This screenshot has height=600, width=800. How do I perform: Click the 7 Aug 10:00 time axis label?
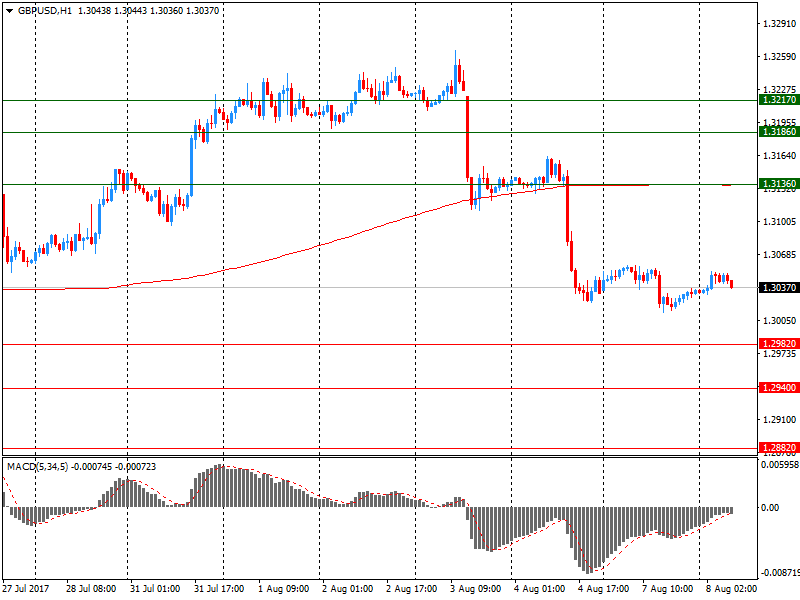pos(667,589)
